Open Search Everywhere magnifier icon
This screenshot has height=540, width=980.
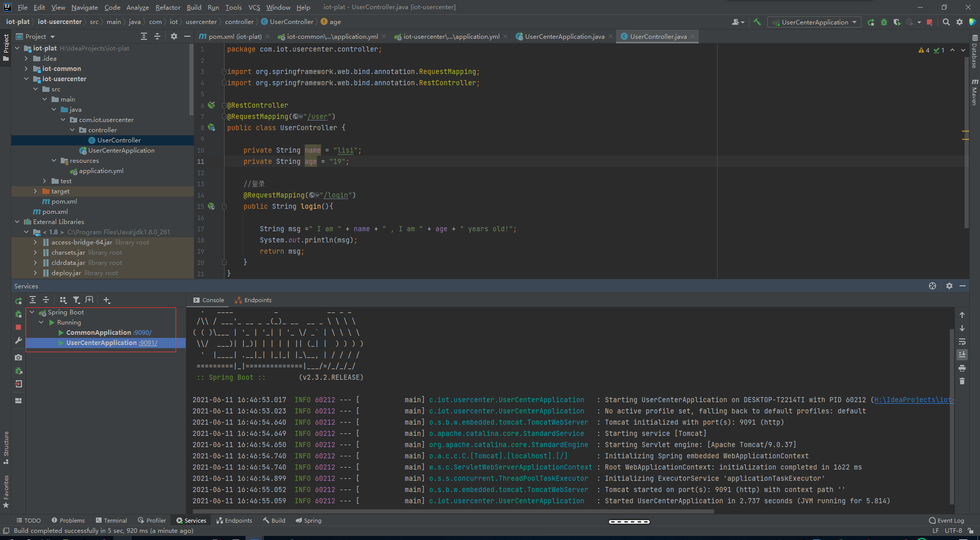click(x=946, y=22)
